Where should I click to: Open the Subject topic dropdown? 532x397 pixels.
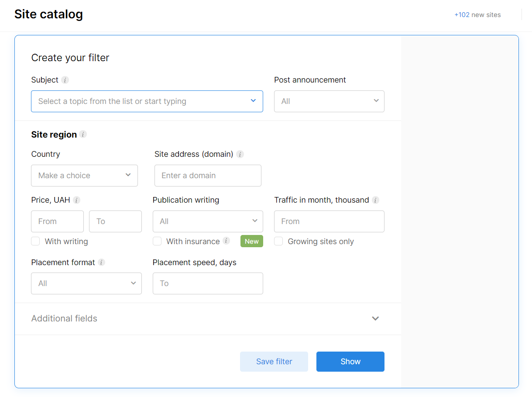pyautogui.click(x=147, y=101)
